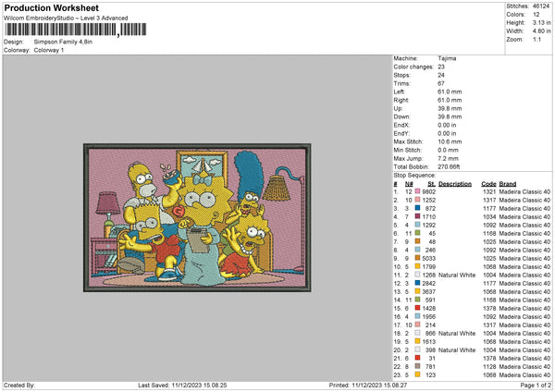Click the Min Stitch value '0.0 mm'
Screen dimensions: 555x392
pos(448,150)
